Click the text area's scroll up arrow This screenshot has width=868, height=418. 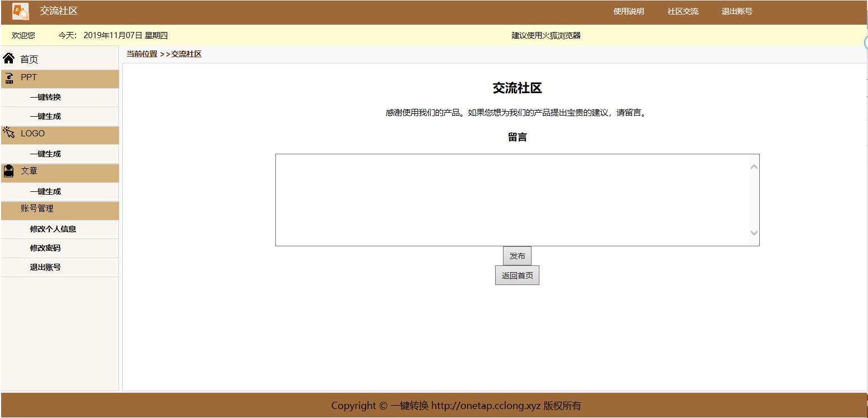pos(754,167)
